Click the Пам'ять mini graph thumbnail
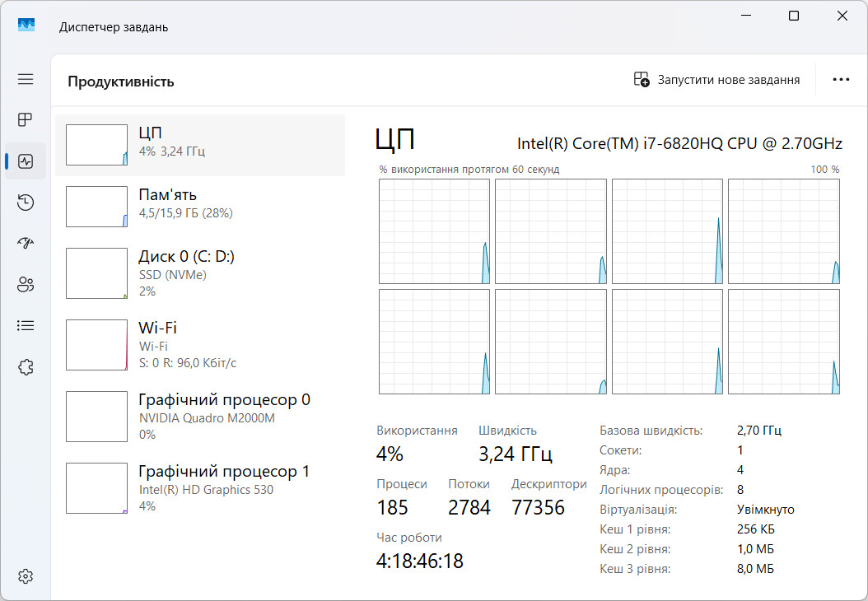 click(x=97, y=207)
